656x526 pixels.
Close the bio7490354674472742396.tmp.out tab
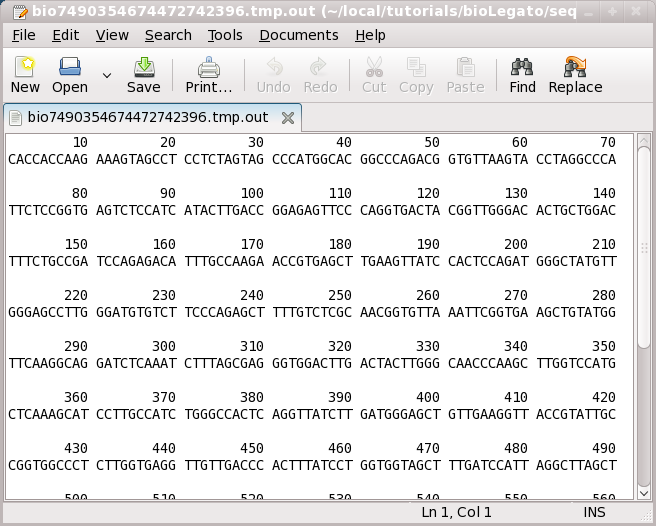click(x=288, y=118)
